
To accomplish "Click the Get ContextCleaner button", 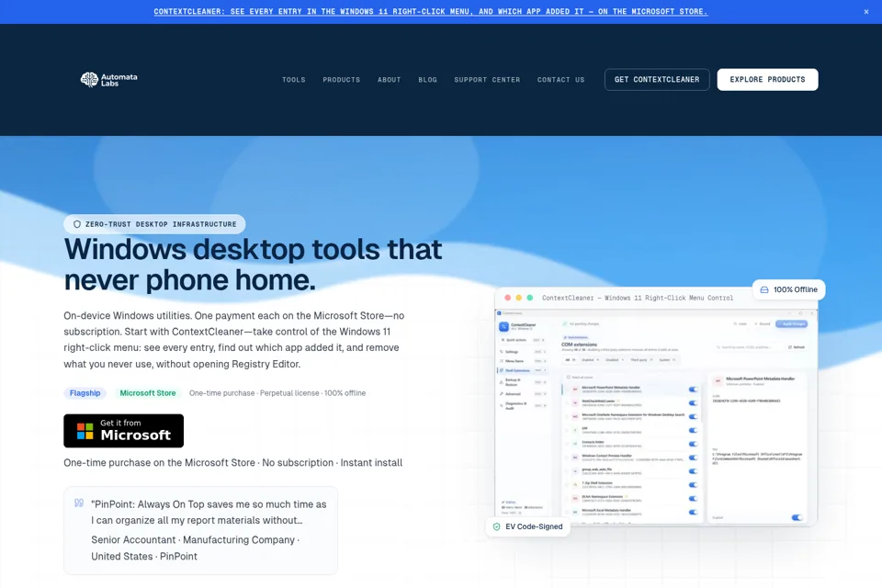I will (x=657, y=79).
